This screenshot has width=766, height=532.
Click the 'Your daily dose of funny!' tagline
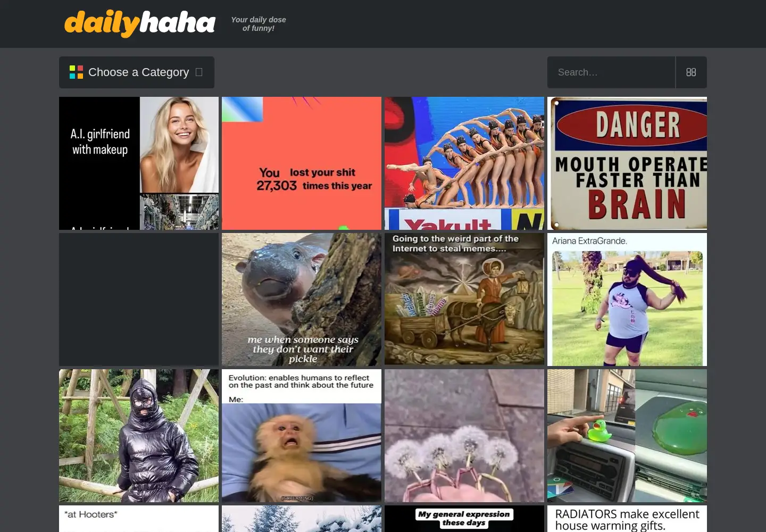(259, 24)
